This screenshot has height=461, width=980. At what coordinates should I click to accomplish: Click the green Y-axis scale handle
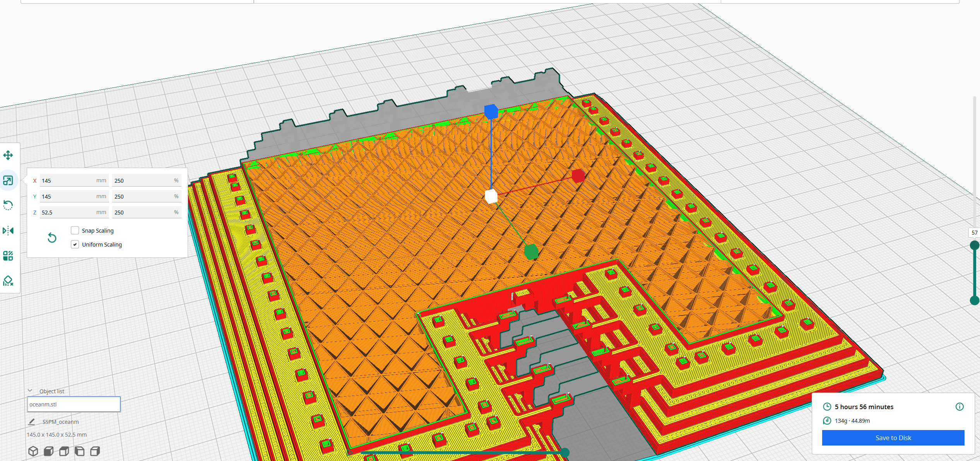[x=531, y=252]
